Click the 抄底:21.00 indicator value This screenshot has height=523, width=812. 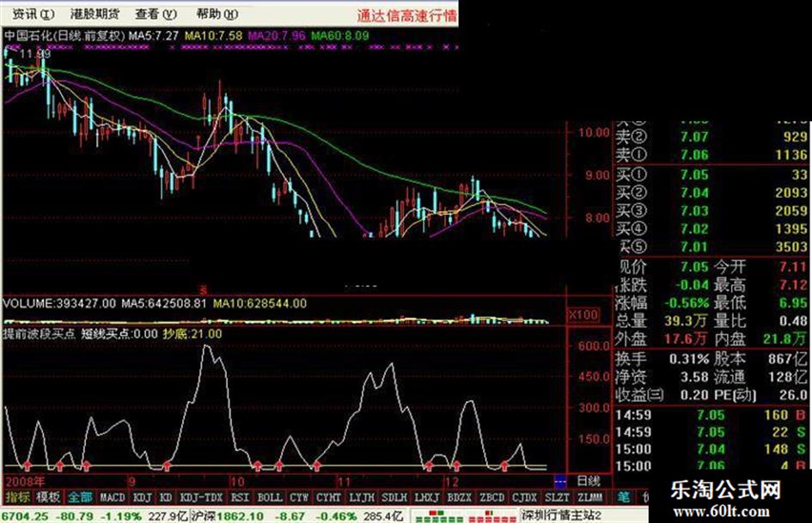192,334
